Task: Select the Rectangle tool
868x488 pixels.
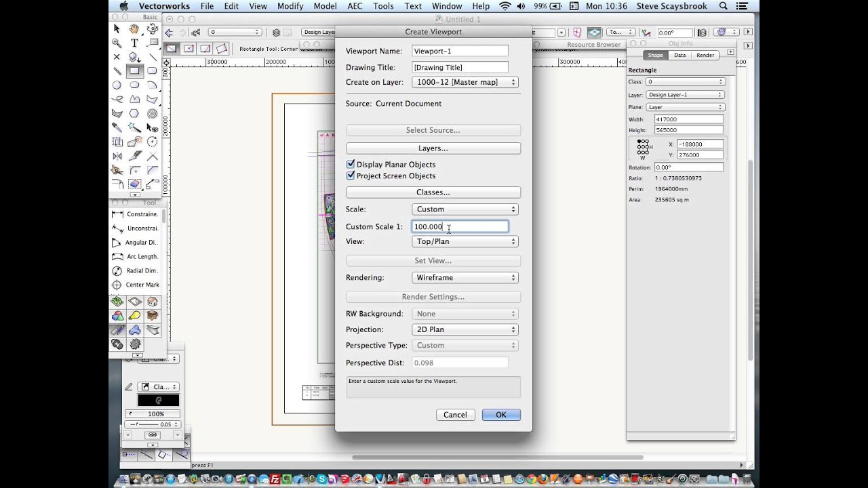Action: (x=134, y=70)
